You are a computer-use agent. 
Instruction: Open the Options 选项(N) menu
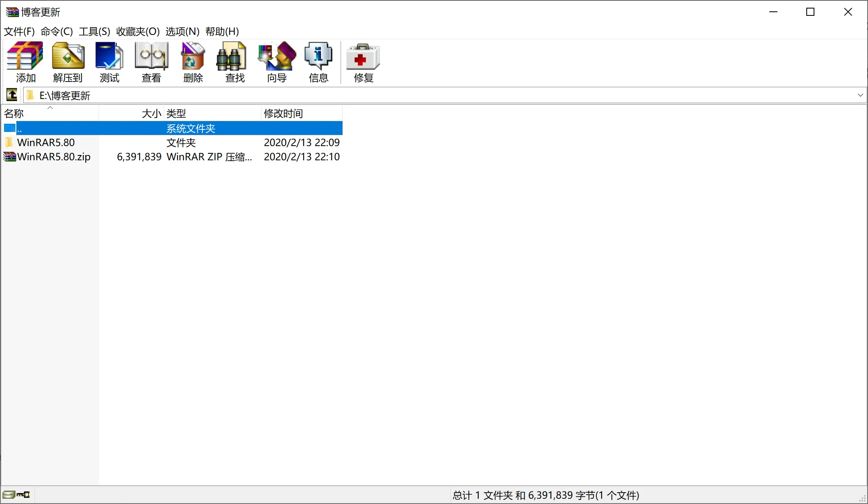tap(182, 31)
